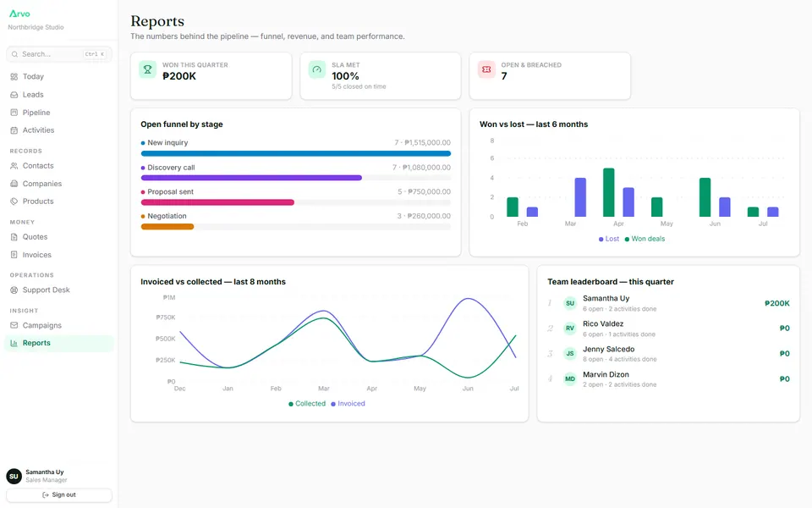Viewport: 812px width, 508px height.
Task: Click the Won This Quarter ₱200K card
Action: (211, 76)
